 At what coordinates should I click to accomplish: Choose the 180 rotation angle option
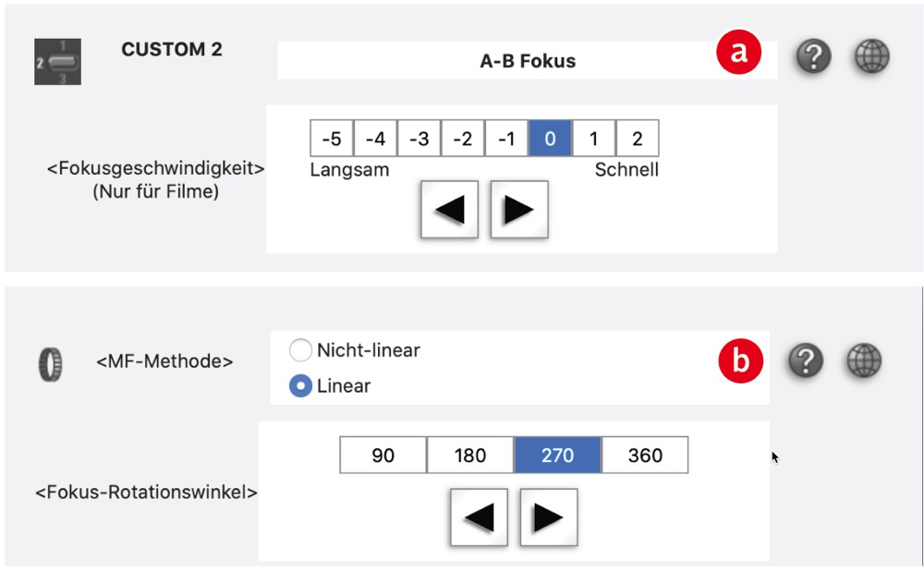(x=469, y=456)
